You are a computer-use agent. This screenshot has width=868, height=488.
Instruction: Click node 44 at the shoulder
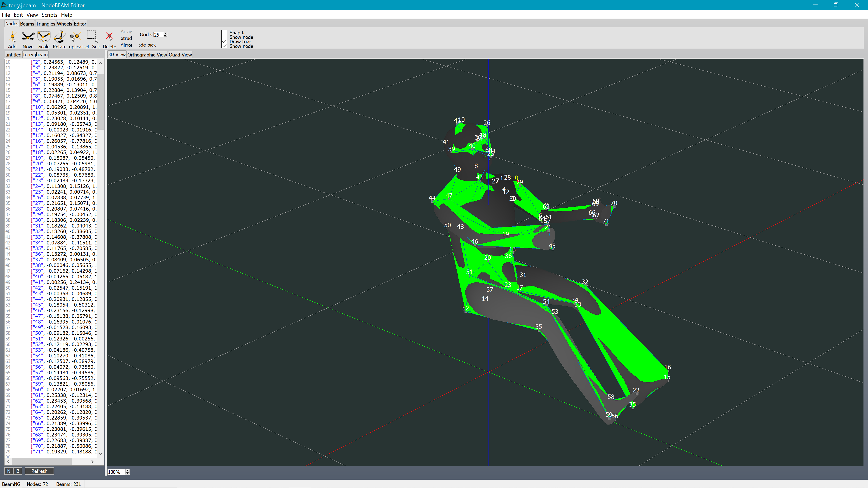click(432, 198)
